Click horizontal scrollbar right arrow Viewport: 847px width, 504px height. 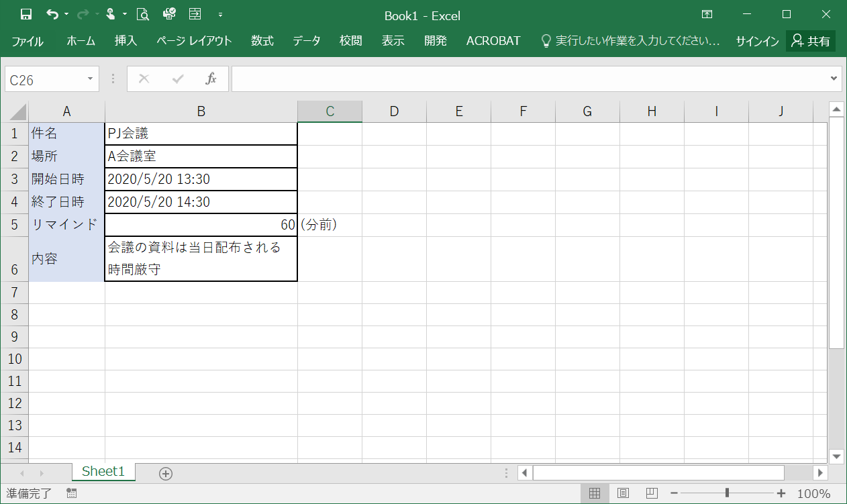coord(819,472)
